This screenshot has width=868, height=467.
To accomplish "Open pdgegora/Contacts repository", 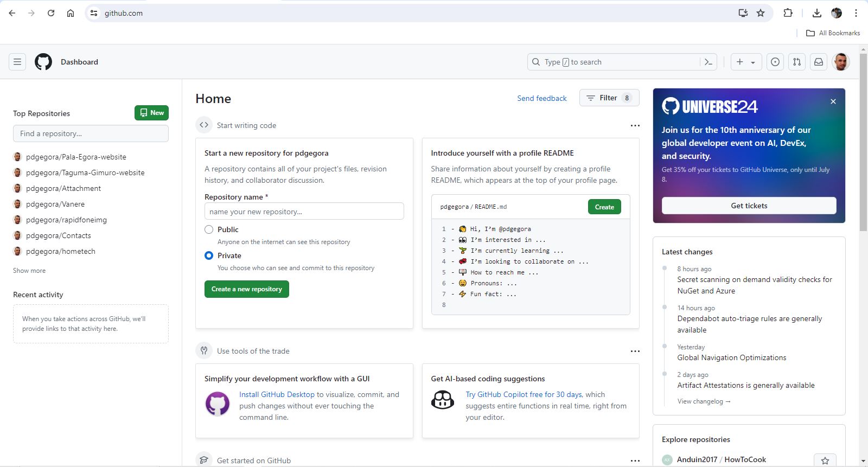I will pyautogui.click(x=59, y=235).
